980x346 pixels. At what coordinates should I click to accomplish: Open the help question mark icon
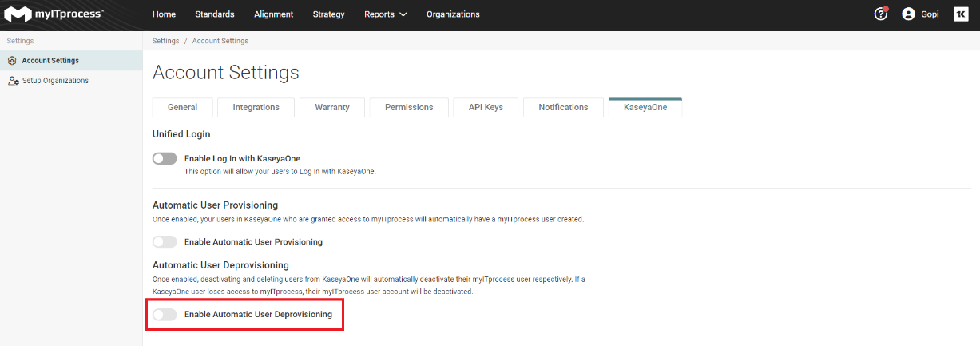pyautogui.click(x=881, y=14)
